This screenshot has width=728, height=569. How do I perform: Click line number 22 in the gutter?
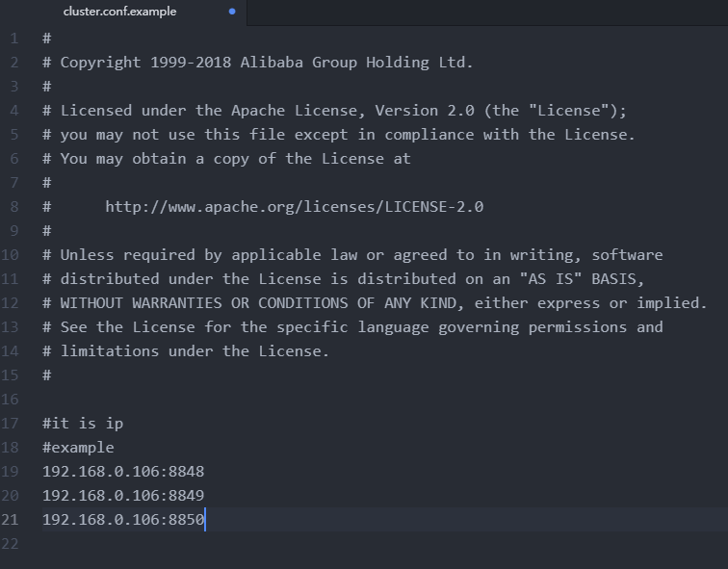tap(10, 543)
